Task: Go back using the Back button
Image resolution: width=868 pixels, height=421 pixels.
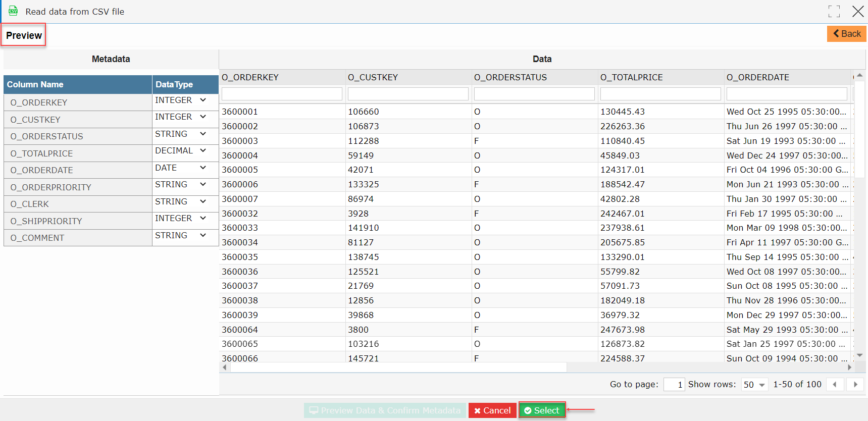Action: 847,34
